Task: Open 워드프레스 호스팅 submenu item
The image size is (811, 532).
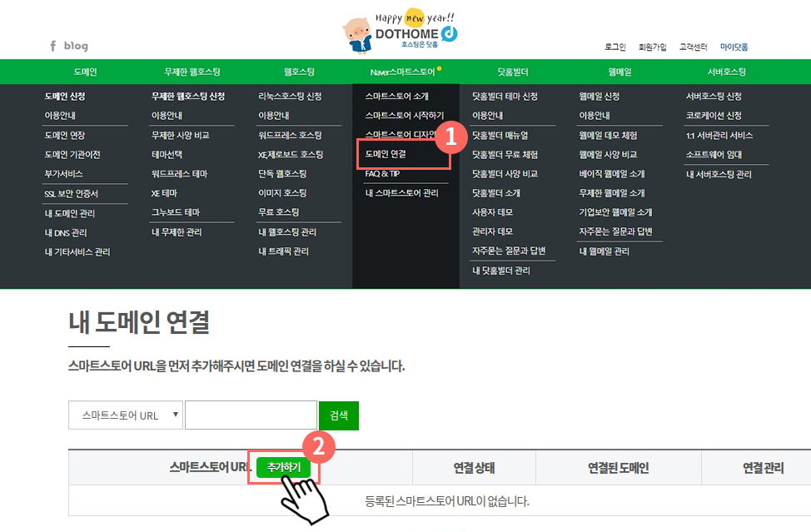Action: pos(290,136)
